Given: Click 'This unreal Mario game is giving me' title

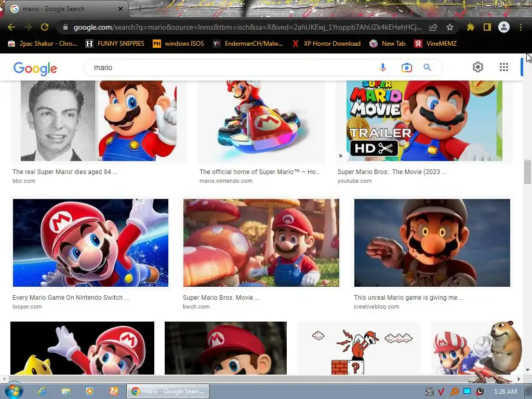Looking at the screenshot, I should [409, 298].
